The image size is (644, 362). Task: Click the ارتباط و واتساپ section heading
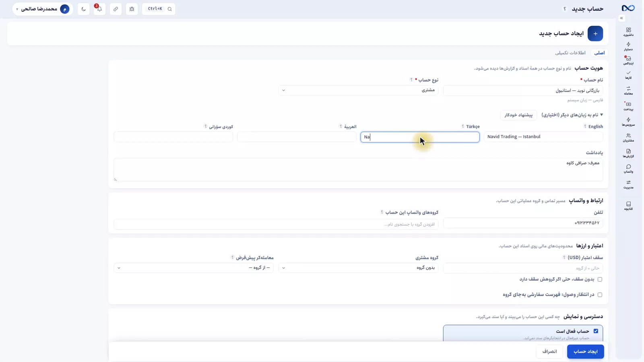[586, 200]
